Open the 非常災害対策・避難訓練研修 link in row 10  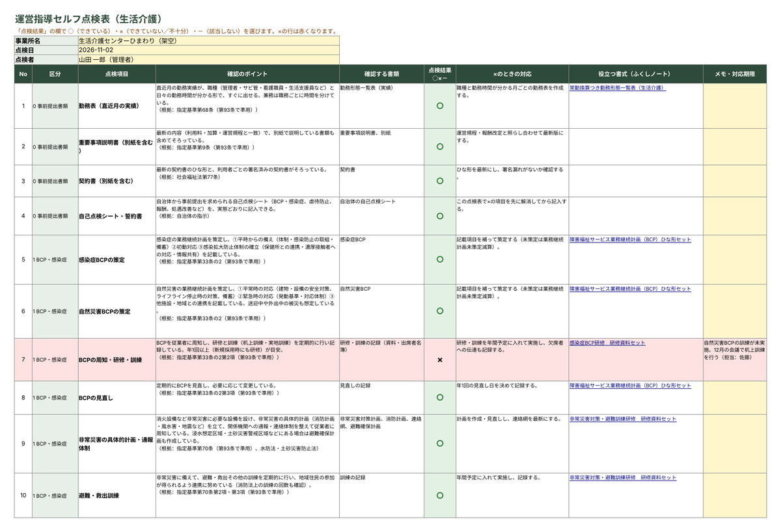tap(623, 478)
